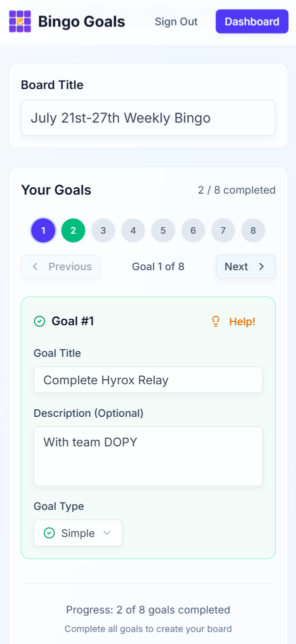Open the Simple goal type dropdown
The height and width of the screenshot is (644, 296).
[78, 533]
